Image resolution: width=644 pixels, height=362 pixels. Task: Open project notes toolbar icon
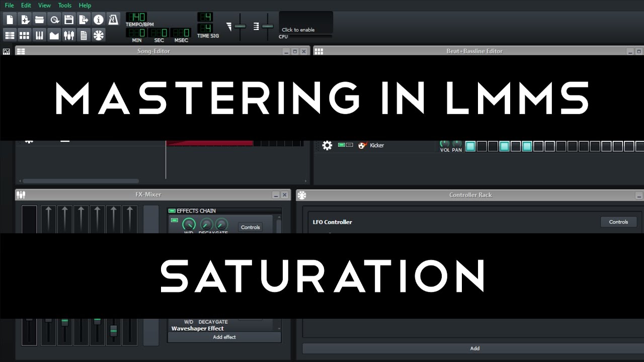click(84, 35)
